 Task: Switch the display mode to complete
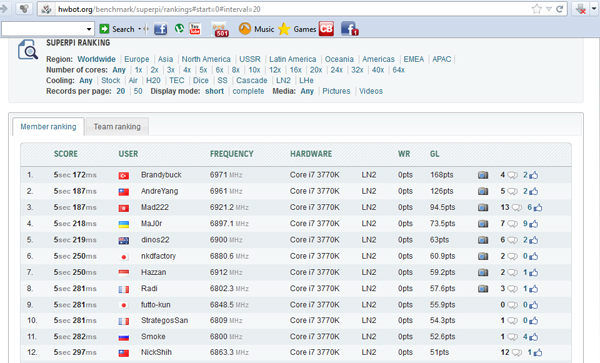(248, 91)
